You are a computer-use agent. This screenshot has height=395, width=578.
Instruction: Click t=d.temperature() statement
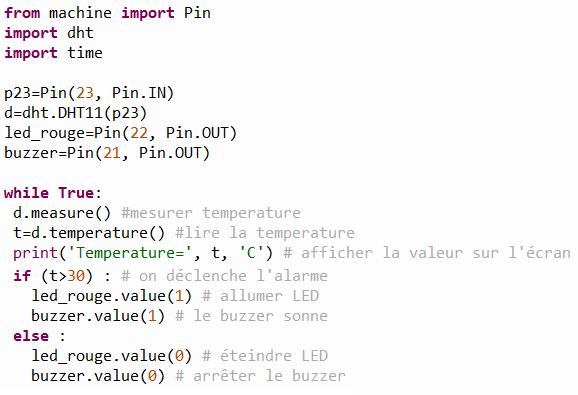click(89, 233)
